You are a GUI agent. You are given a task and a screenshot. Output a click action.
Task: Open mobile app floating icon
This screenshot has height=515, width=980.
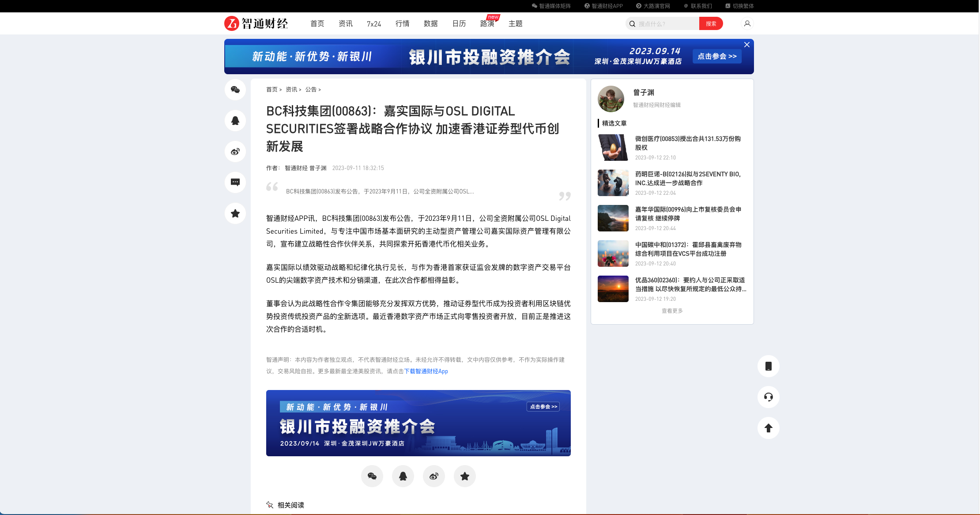tap(769, 366)
